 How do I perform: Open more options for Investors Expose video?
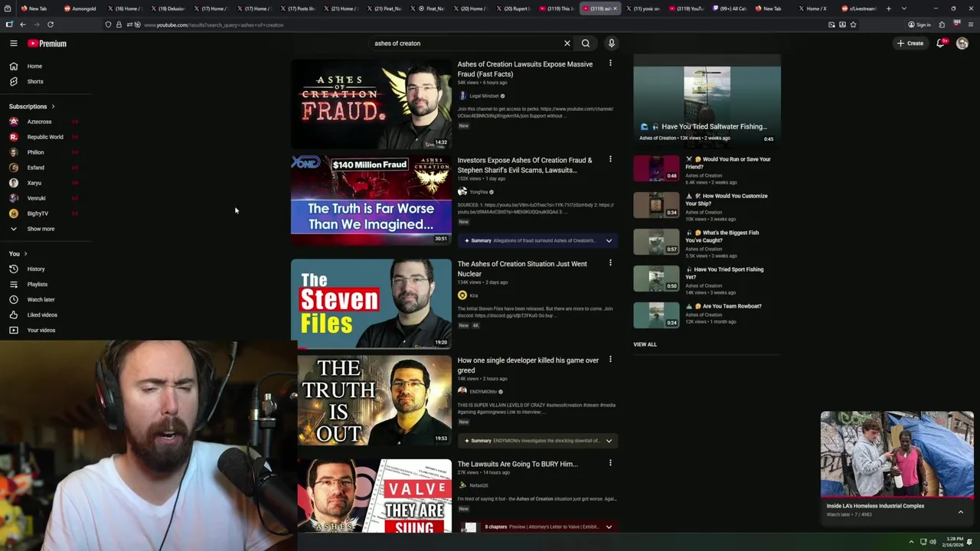[x=610, y=159]
